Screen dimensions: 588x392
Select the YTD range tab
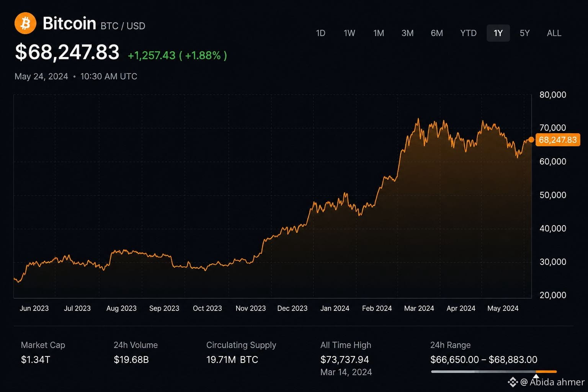tap(468, 33)
